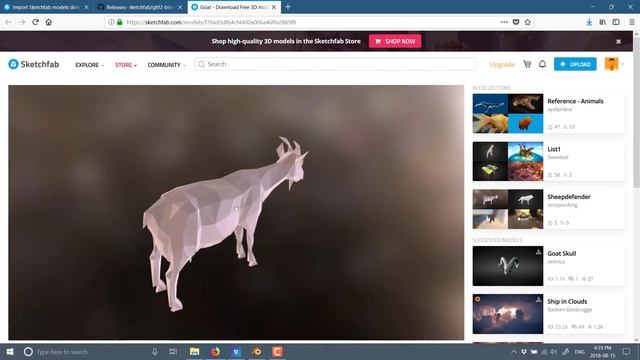Open the account dropdown arrow beside the avatar

pos(622,64)
